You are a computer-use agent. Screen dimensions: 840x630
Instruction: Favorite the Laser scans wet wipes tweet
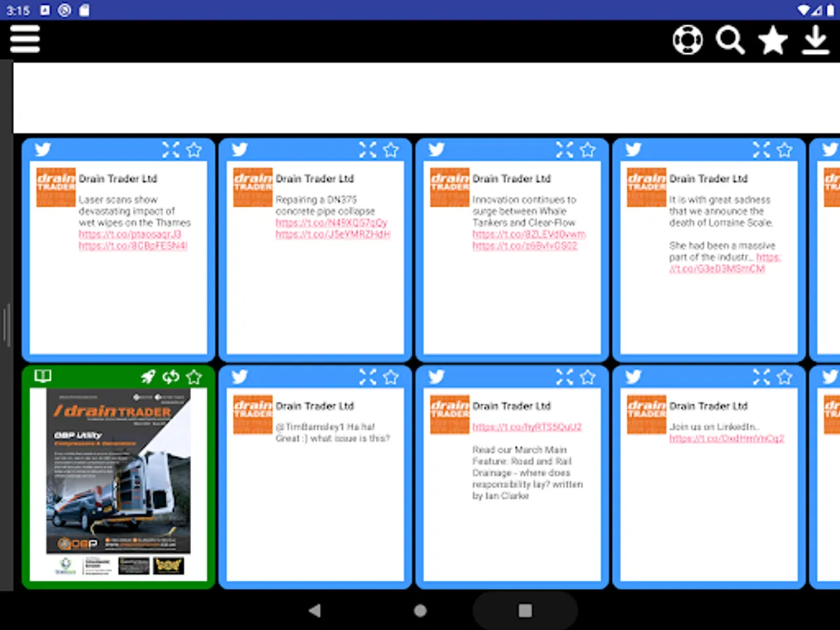tap(194, 149)
